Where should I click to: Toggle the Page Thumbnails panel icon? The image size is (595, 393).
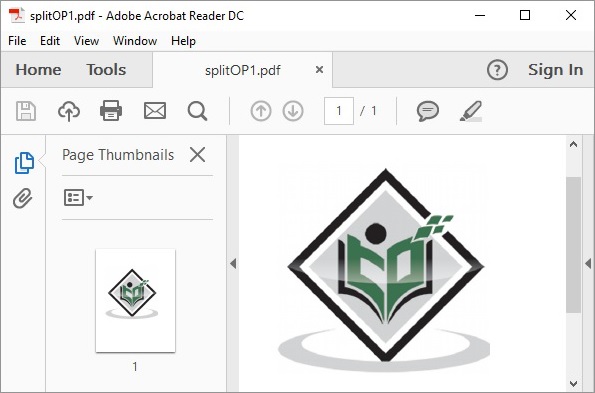pyautogui.click(x=24, y=163)
